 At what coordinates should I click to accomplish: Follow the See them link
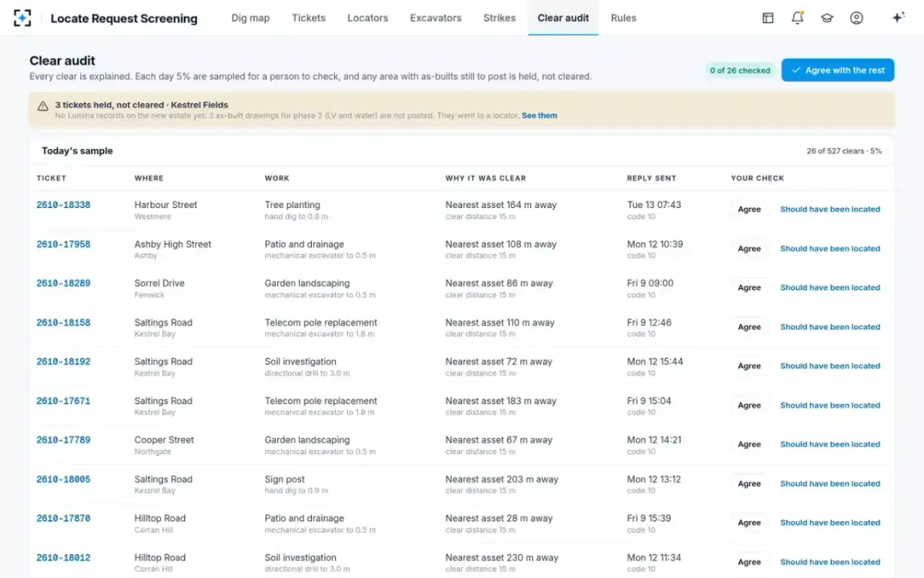tap(539, 116)
